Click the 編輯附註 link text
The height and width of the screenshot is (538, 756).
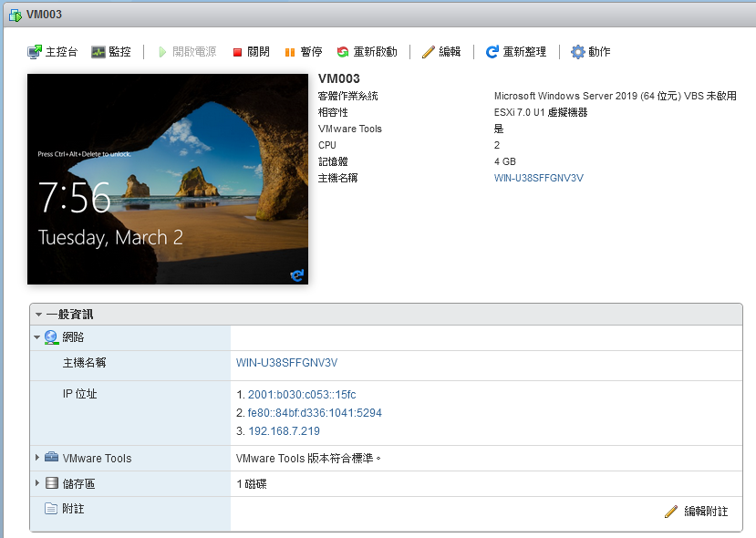tap(706, 511)
